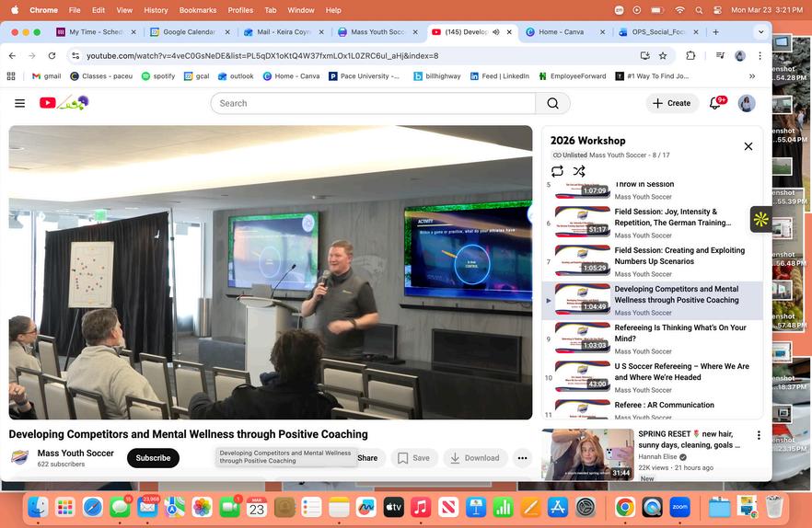The width and height of the screenshot is (812, 528).
Task: View site information icon in the address bar
Action: click(x=75, y=55)
